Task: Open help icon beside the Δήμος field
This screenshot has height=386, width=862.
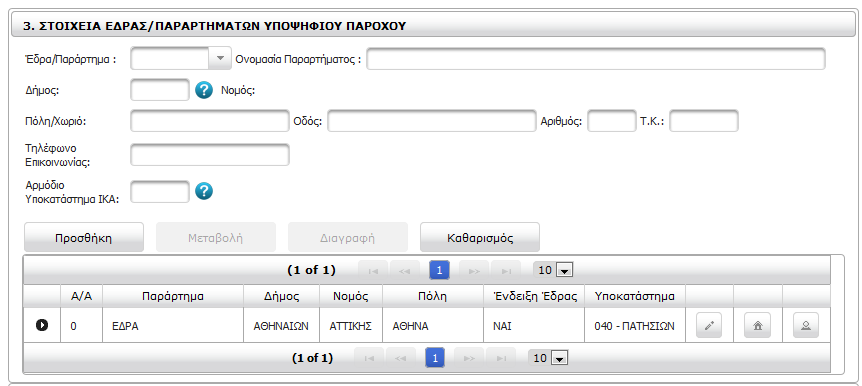Action: tap(203, 90)
